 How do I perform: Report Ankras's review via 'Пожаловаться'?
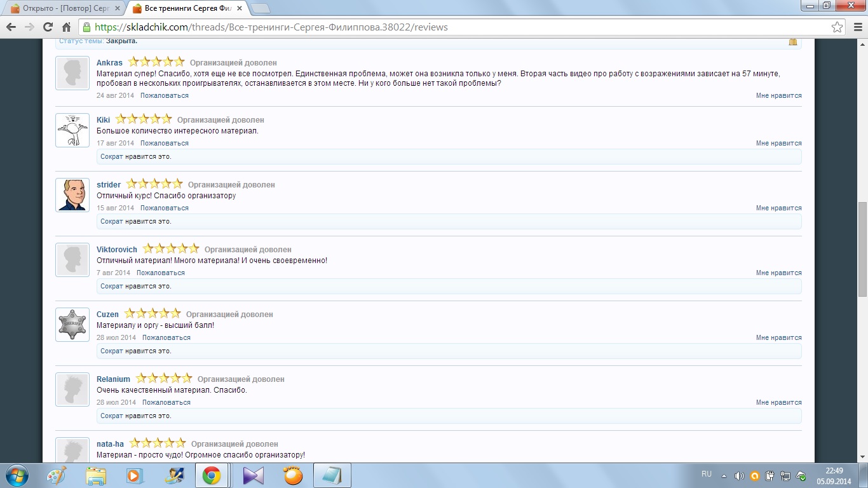click(165, 95)
